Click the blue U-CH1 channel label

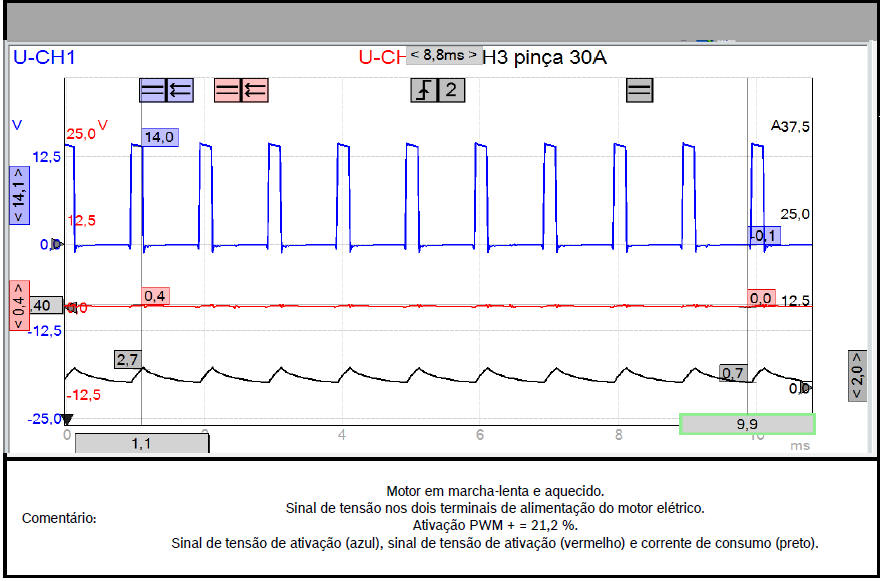click(x=43, y=57)
